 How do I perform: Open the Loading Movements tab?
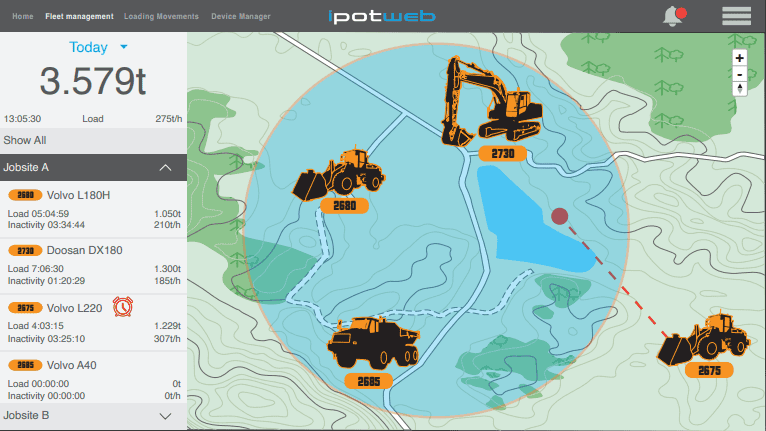[x=161, y=16]
